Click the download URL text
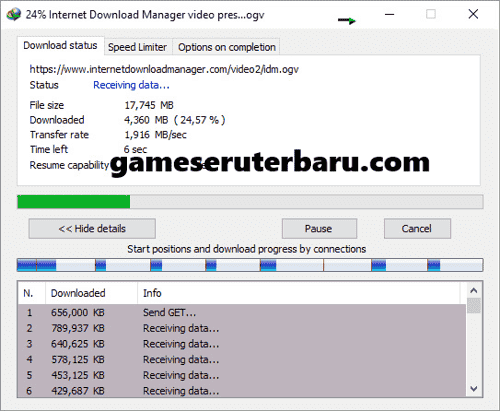This screenshot has height=411, width=500. 164,69
